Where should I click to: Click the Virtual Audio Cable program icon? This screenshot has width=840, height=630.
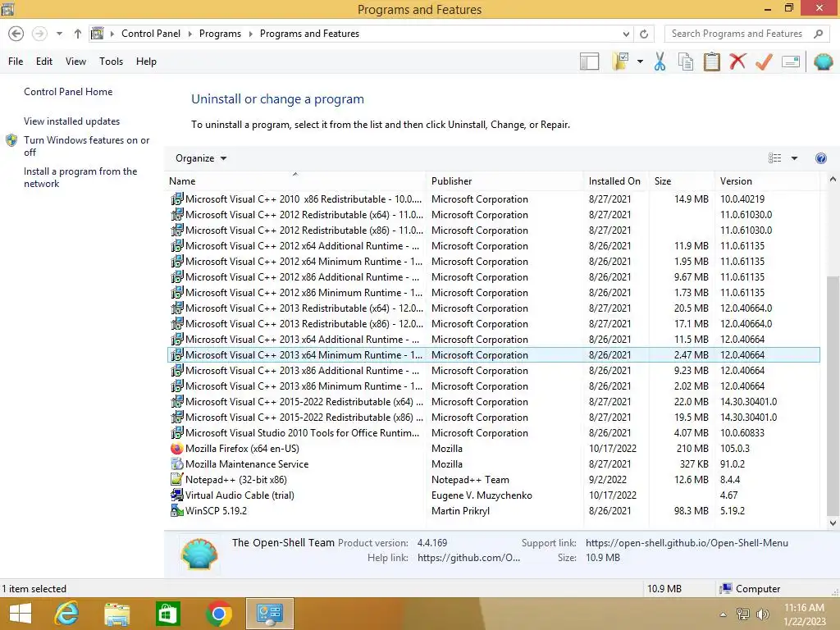(x=177, y=495)
